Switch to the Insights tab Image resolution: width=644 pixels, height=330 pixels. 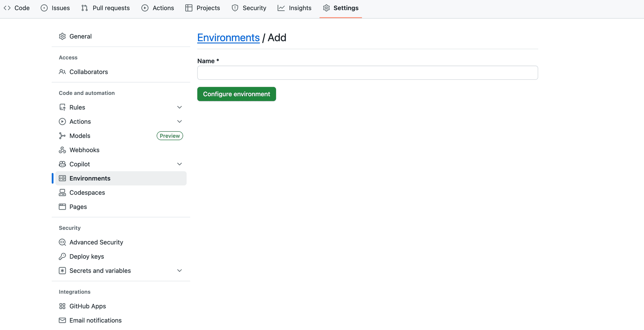click(x=294, y=8)
